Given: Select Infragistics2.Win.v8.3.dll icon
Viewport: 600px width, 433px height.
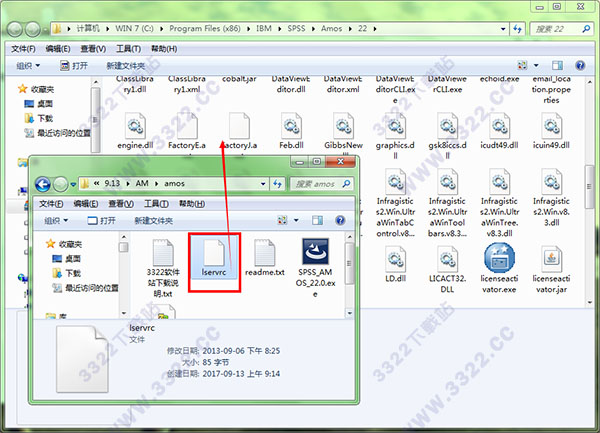Looking at the screenshot, I should (x=551, y=182).
